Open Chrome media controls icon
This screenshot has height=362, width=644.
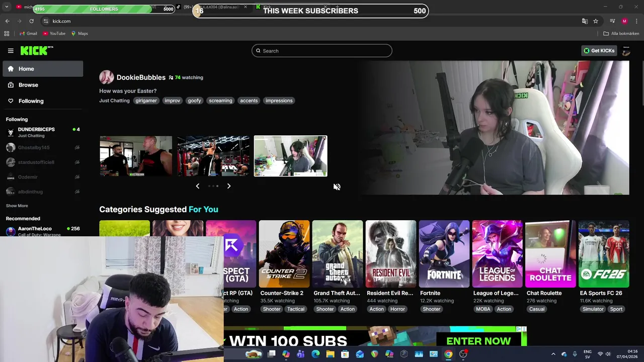(612, 21)
